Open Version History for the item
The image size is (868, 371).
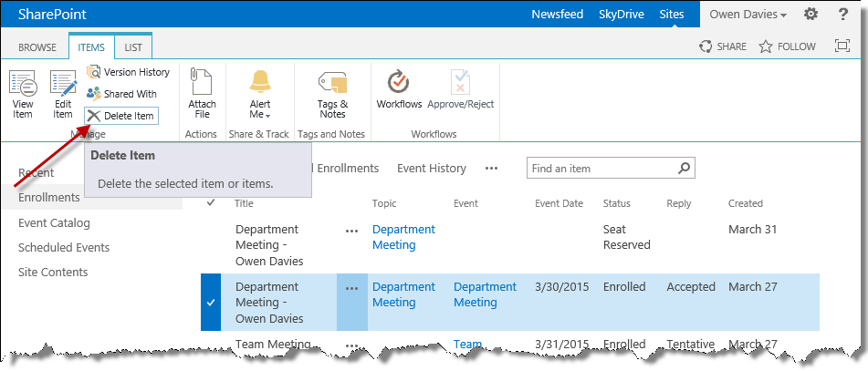point(128,72)
